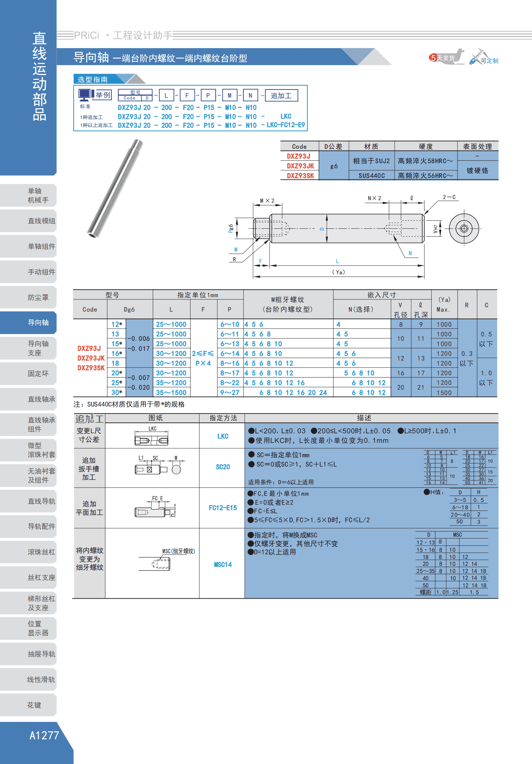Click the 35~1500 length range cell
This screenshot has height=764, width=532.
(x=171, y=392)
